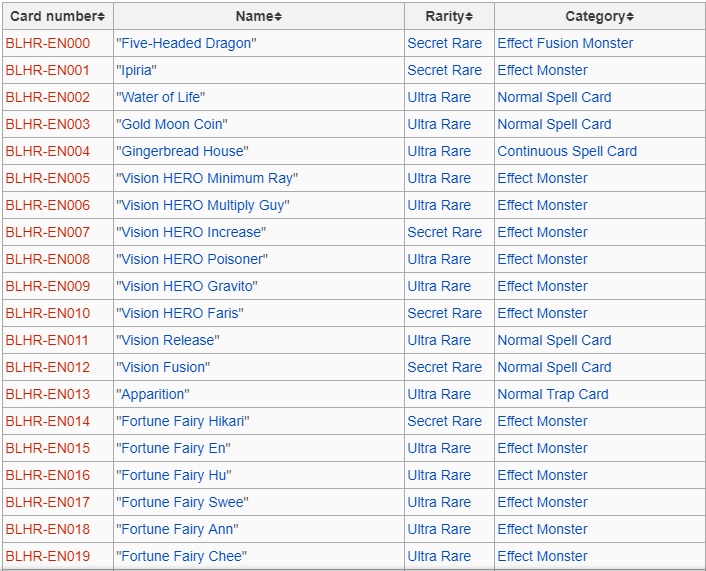The height and width of the screenshot is (571, 706).
Task: Open the BLHR-EN000 card number link
Action: click(x=47, y=43)
